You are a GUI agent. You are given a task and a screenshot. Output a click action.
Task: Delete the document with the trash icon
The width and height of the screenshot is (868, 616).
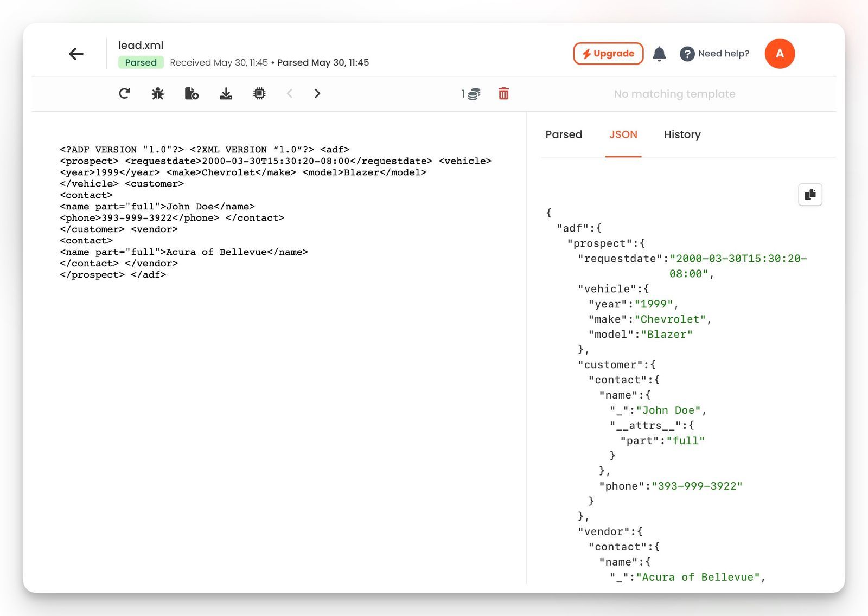[x=503, y=94]
